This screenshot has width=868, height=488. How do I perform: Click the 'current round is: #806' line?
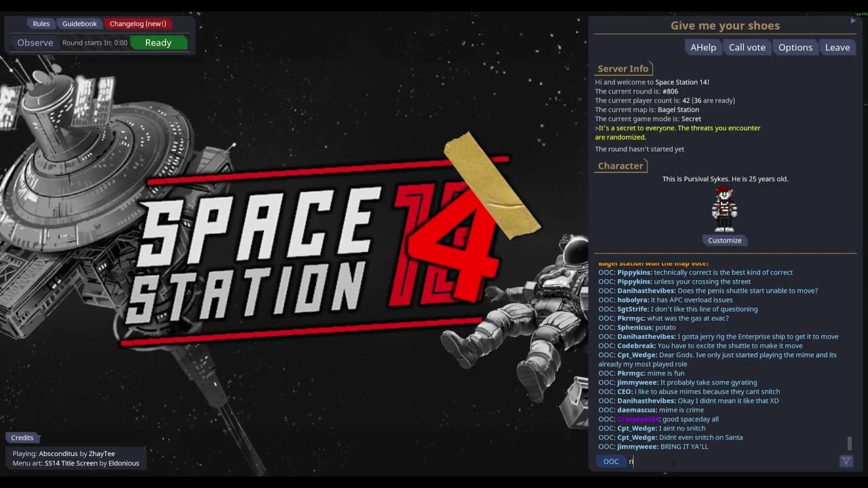pos(637,91)
